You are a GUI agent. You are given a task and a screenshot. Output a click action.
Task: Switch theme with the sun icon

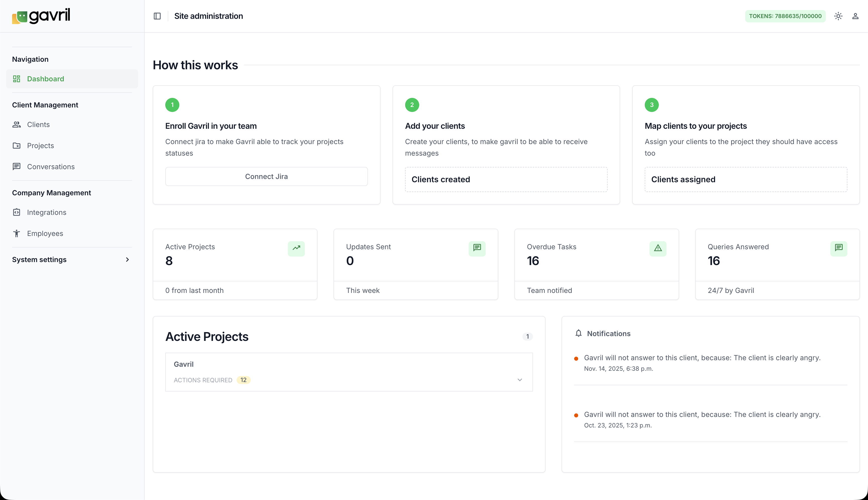point(838,16)
